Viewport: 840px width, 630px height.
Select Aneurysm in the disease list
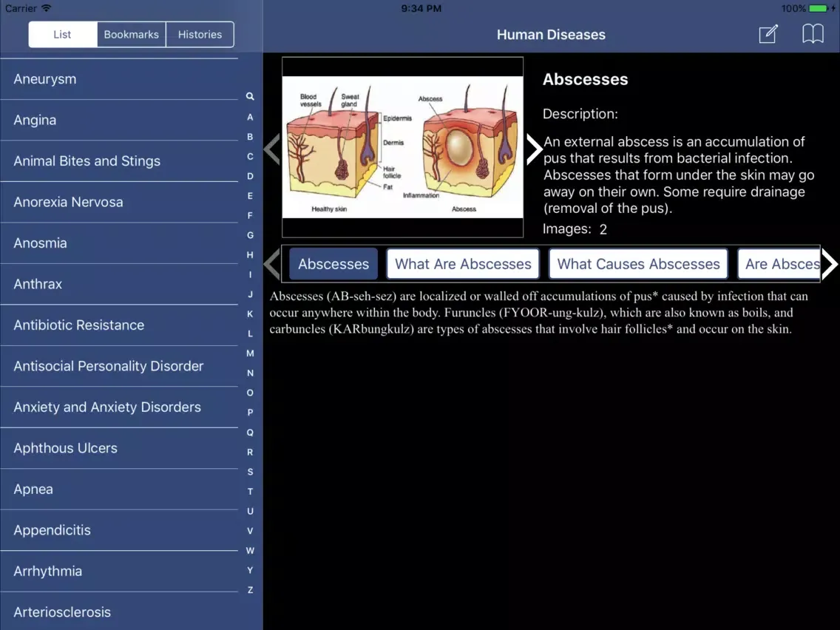click(x=119, y=78)
